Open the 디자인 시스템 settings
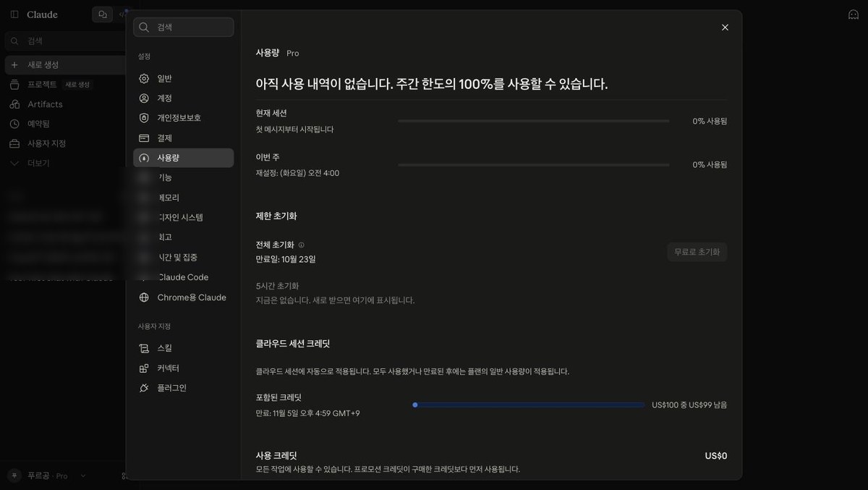 coord(184,217)
